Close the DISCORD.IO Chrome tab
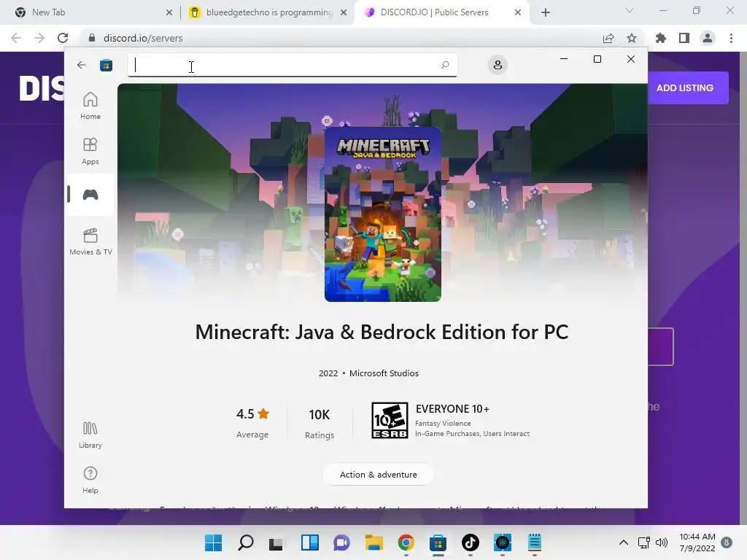The width and height of the screenshot is (747, 560). pos(518,12)
